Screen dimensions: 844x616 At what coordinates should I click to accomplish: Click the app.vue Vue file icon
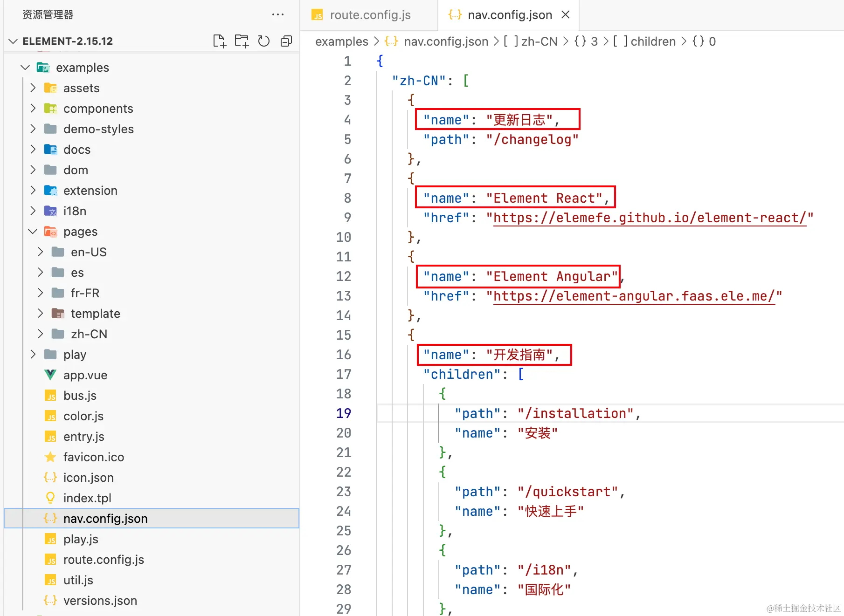(50, 375)
